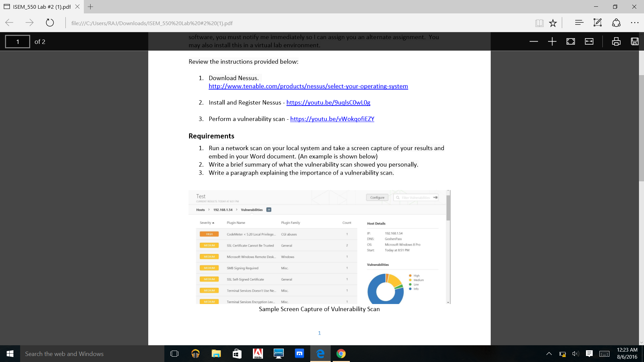644x362 pixels.
Task: Open a new browser tab
Action: [x=90, y=7]
